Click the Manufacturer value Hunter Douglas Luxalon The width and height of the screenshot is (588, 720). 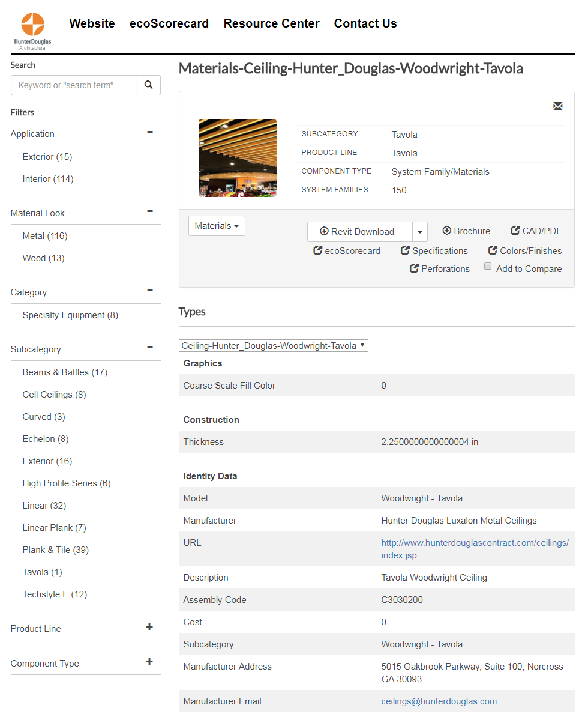pyautogui.click(x=458, y=520)
